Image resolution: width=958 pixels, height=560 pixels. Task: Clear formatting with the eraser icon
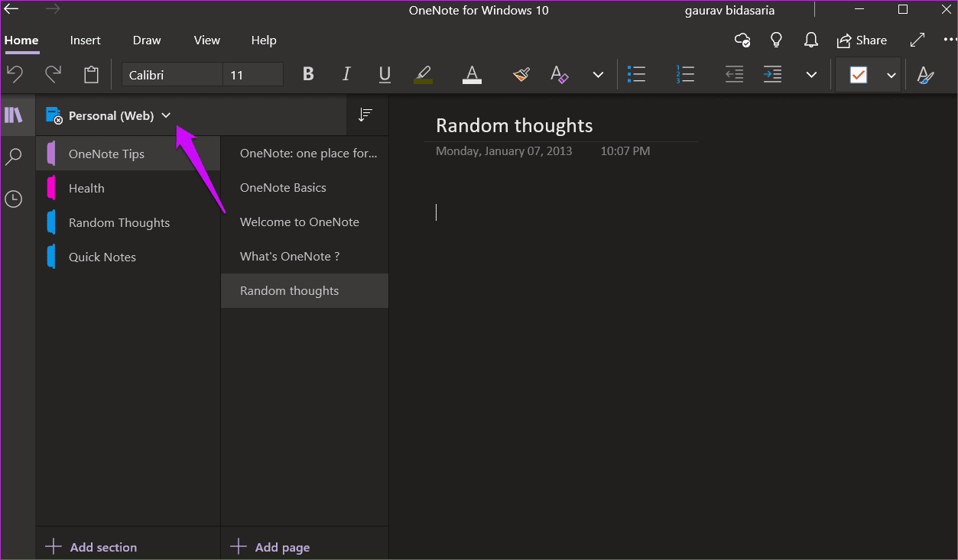(x=560, y=74)
